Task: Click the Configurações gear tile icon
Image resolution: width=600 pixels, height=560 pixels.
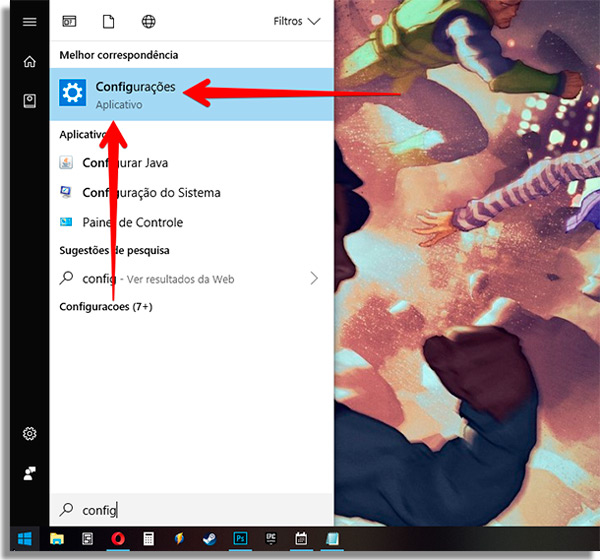Action: tap(72, 92)
